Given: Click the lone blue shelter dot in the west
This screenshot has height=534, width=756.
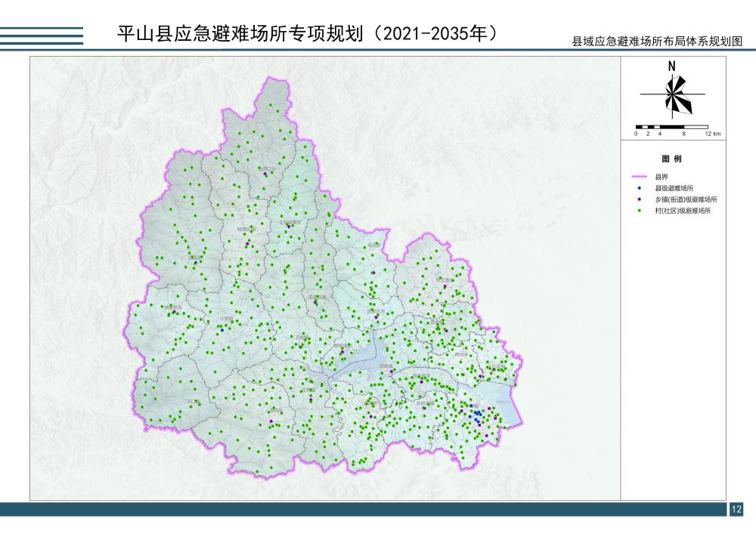Looking at the screenshot, I should (x=221, y=329).
